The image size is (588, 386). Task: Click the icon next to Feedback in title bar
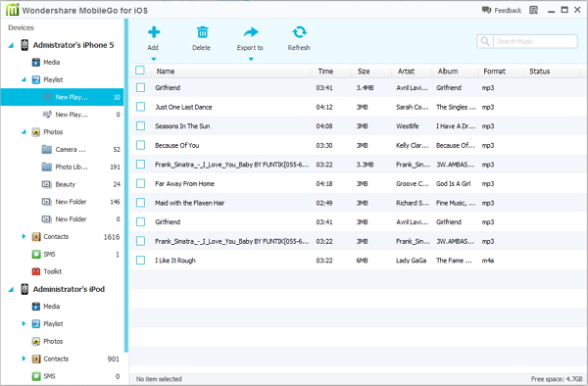533,10
